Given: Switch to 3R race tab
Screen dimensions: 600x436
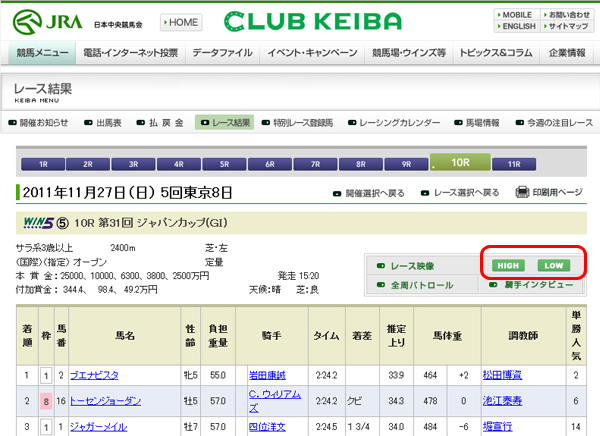Looking at the screenshot, I should pos(133,164).
